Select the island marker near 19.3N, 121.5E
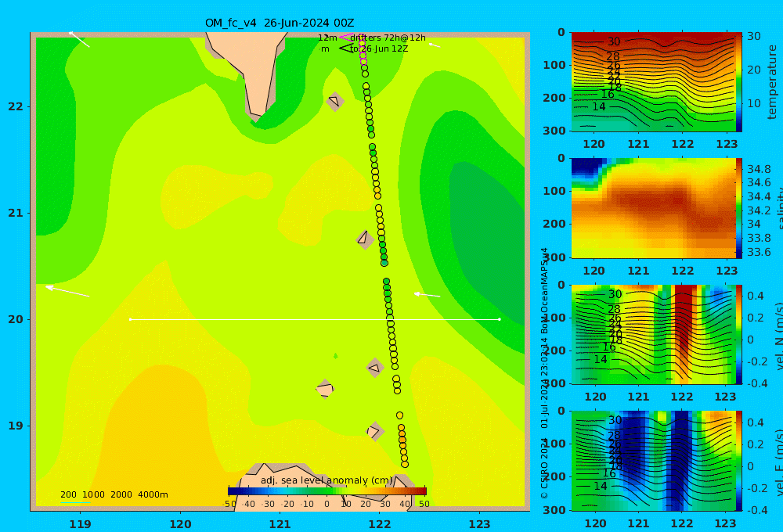The width and height of the screenshot is (783, 532). coord(325,389)
